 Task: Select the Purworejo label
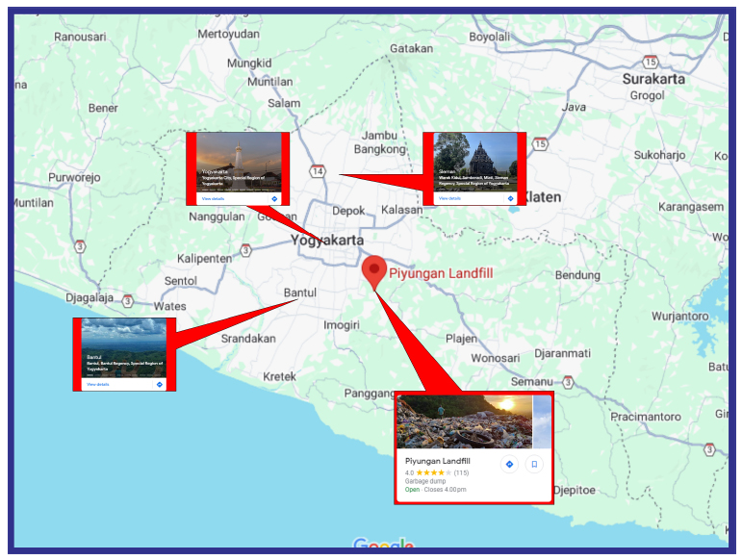click(74, 178)
